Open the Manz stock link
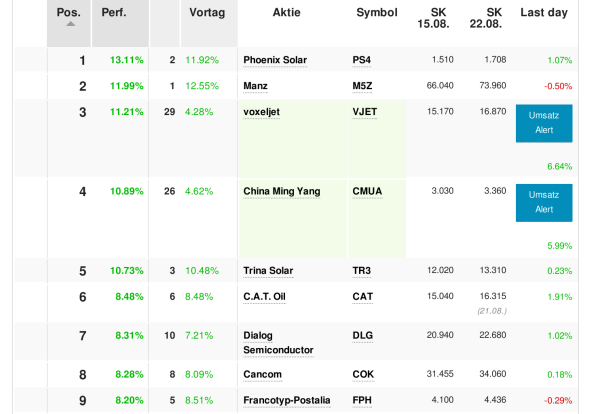This screenshot has height=414, width=600. point(255,86)
